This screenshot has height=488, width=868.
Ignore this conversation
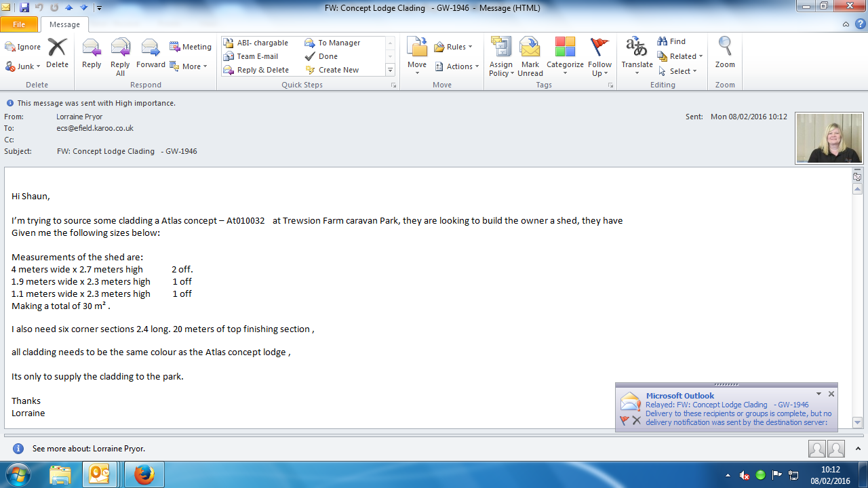(x=23, y=47)
